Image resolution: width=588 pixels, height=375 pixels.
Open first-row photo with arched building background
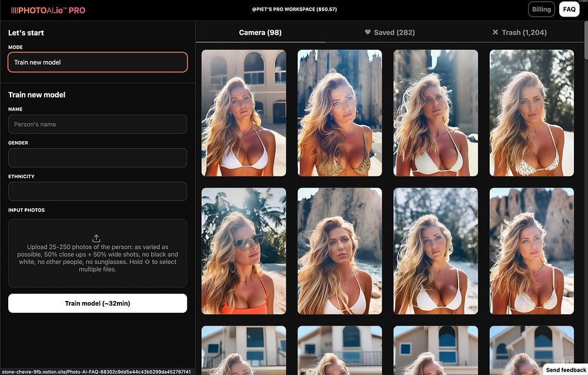point(244,113)
